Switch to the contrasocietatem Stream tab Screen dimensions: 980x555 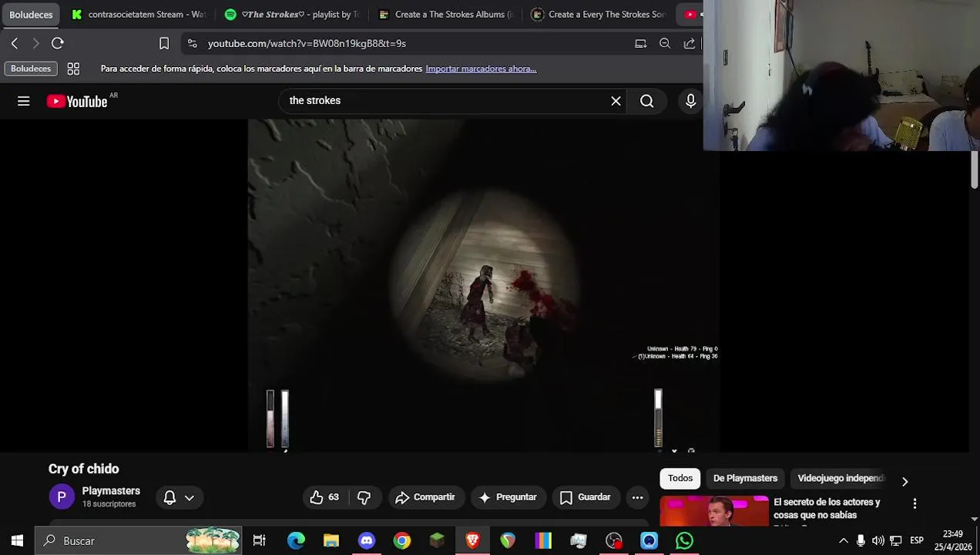[x=139, y=14]
